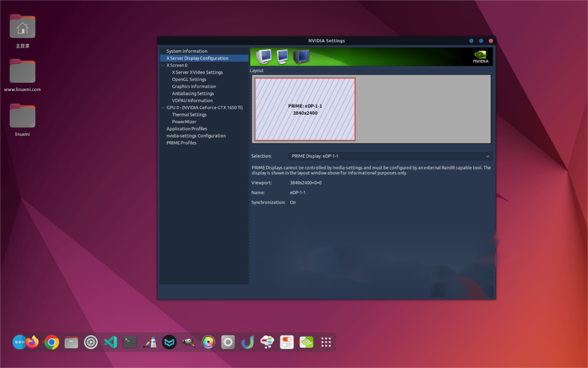The width and height of the screenshot is (588, 368).
Task: Click the second monitor icon in banner
Action: click(x=283, y=57)
